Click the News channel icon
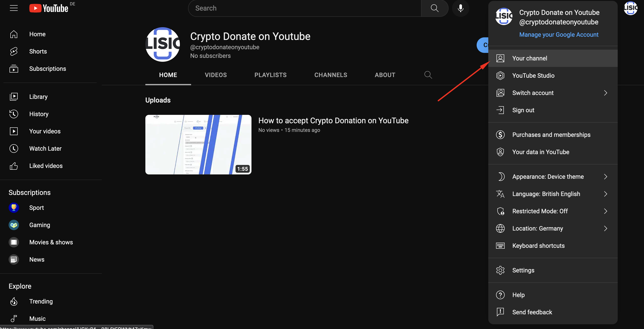This screenshot has height=329, width=644. 14,259
